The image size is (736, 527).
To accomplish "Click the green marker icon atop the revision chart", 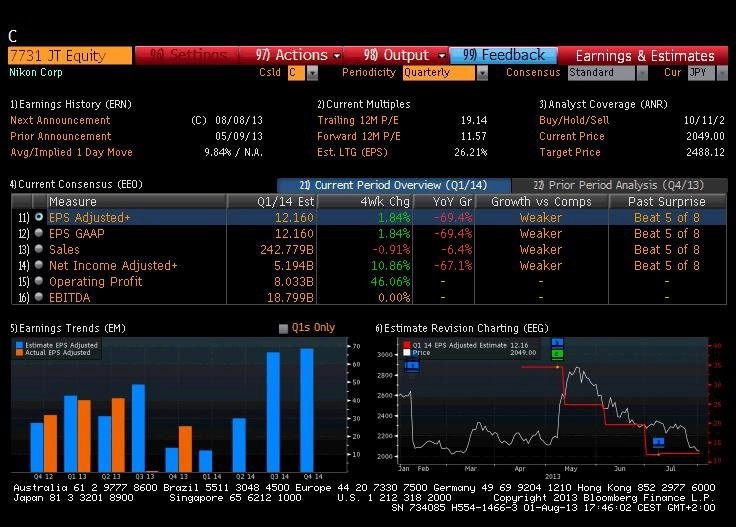I will click(x=557, y=354).
